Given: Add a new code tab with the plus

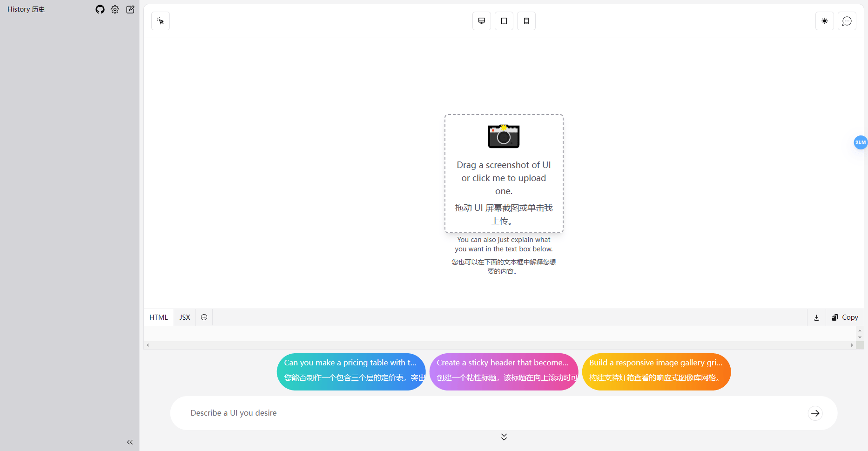Looking at the screenshot, I should point(204,317).
